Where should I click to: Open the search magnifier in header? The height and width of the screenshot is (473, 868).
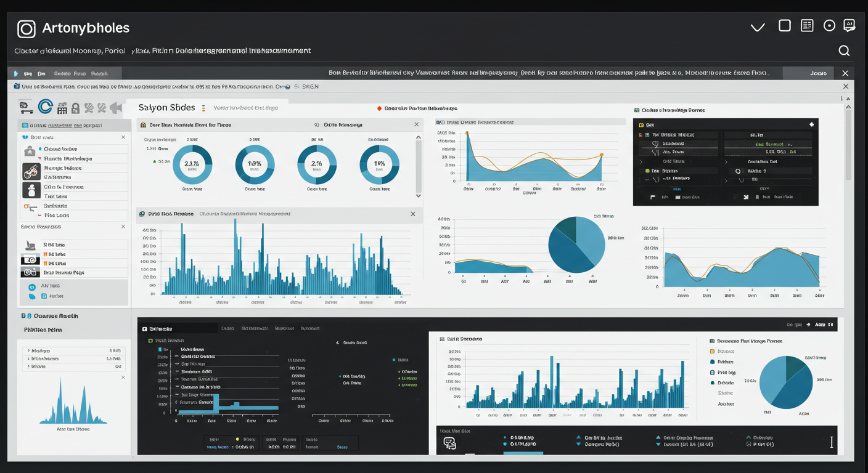click(844, 51)
